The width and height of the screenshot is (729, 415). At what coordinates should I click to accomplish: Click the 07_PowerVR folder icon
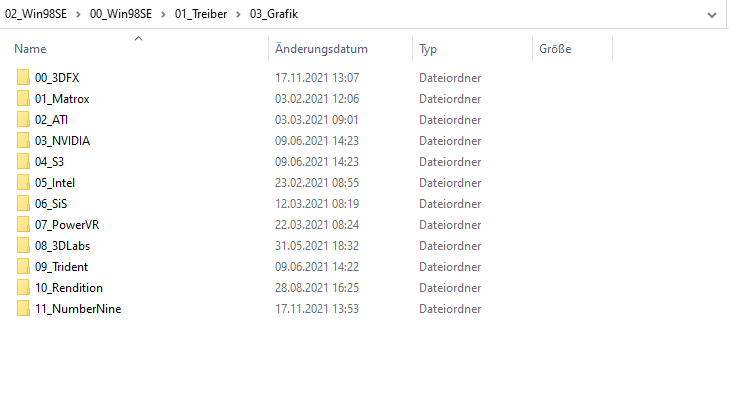(23, 224)
